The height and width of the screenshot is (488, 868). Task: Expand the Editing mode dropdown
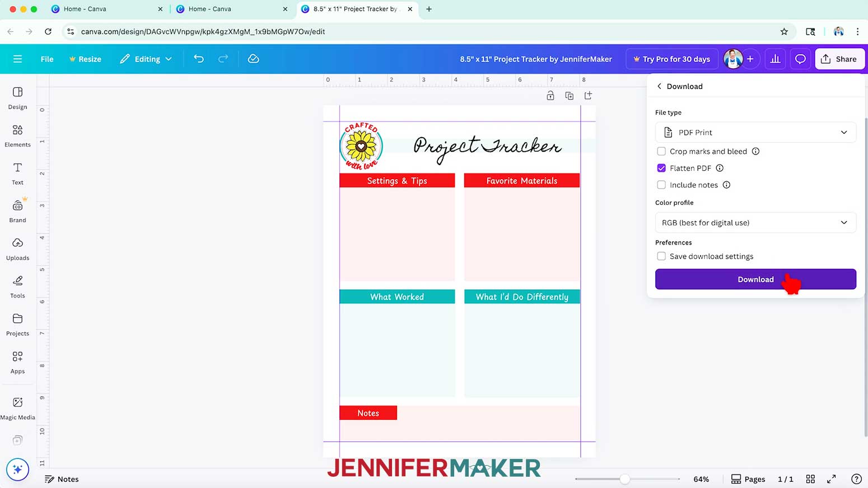pos(146,59)
